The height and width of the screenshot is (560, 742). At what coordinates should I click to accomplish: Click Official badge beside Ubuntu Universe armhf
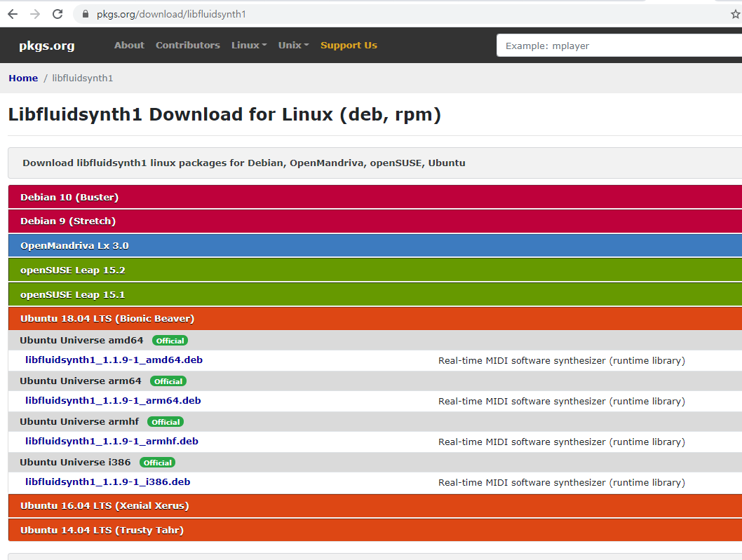click(x=166, y=422)
